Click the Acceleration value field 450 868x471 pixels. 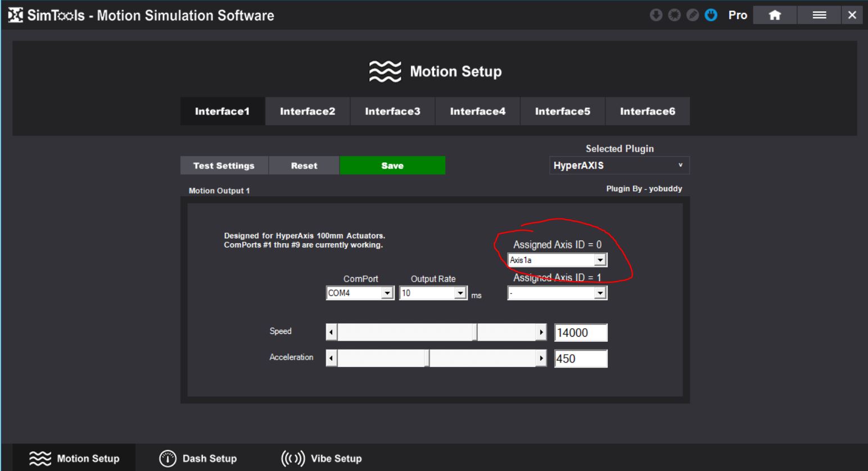click(x=581, y=359)
